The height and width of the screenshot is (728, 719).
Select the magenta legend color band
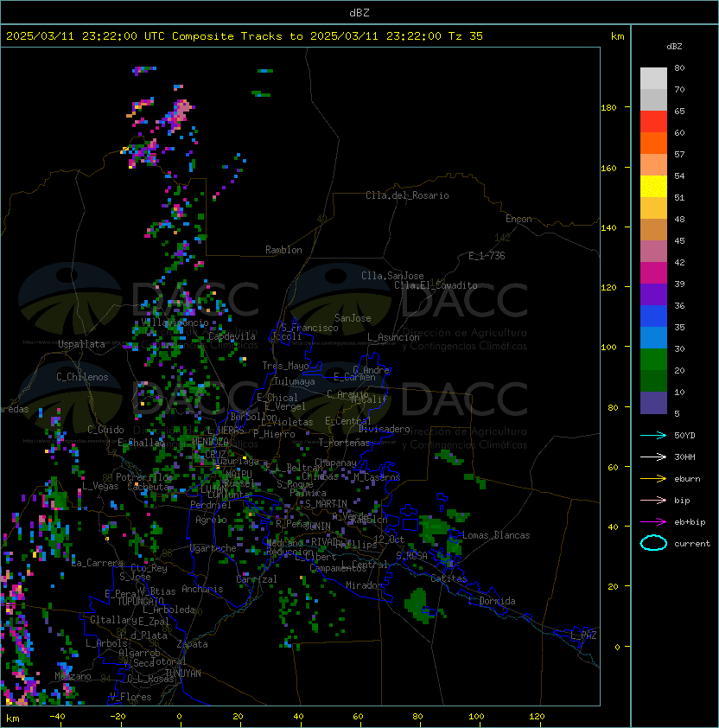point(653,272)
